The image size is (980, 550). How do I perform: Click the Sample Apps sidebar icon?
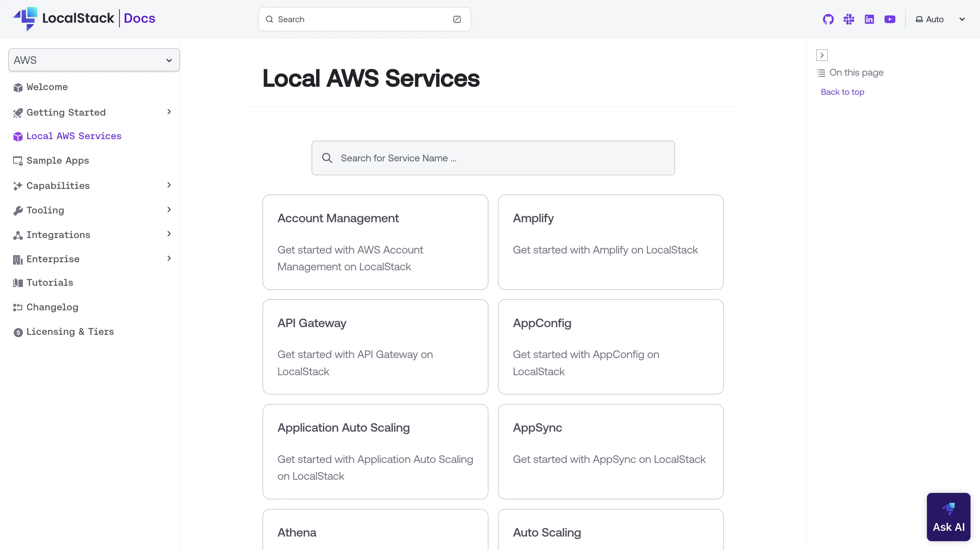18,160
